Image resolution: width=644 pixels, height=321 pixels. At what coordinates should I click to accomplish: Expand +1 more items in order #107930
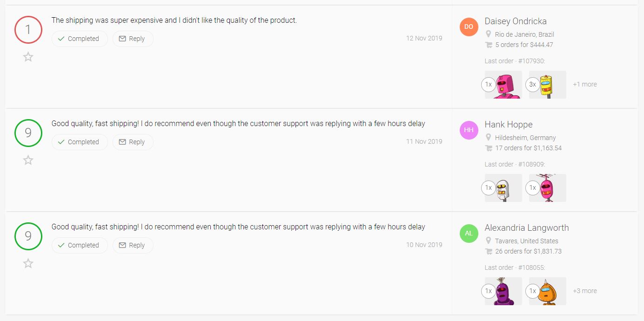[584, 84]
